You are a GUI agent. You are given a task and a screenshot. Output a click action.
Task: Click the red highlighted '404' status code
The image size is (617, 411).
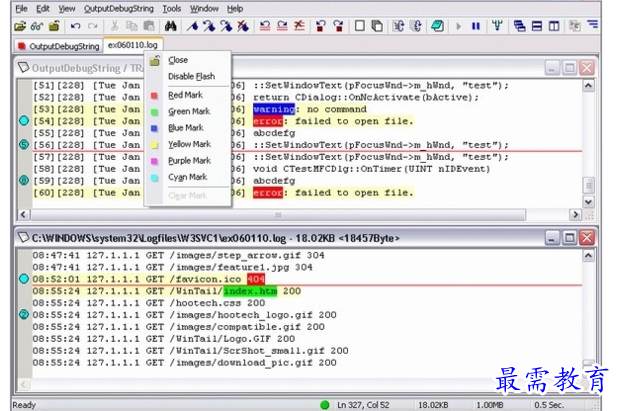point(256,279)
